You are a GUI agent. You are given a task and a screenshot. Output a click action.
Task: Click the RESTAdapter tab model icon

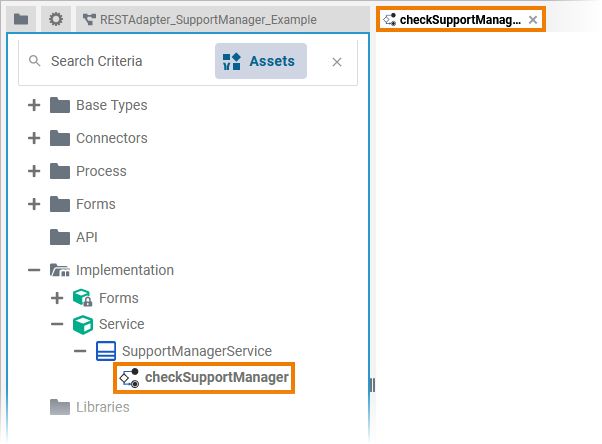(89, 19)
